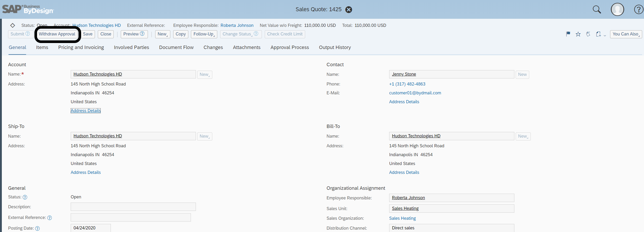Click the Close button in toolbar
Viewport: 644px width, 232px height.
point(106,34)
